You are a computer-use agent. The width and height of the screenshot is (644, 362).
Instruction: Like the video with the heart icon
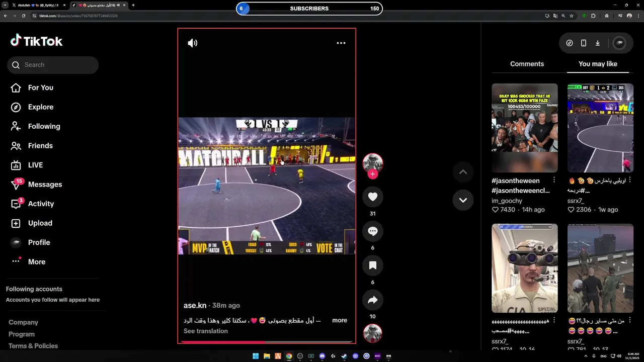373,197
